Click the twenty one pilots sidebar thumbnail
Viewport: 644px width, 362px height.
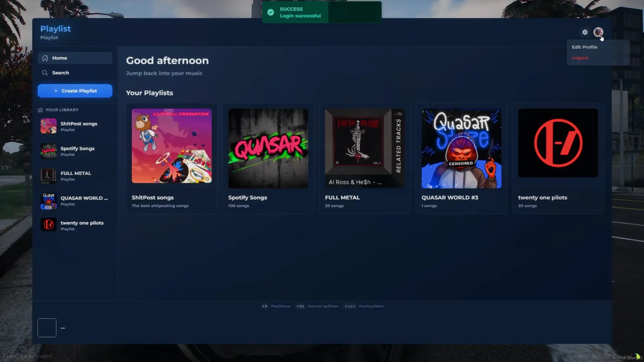pos(49,224)
